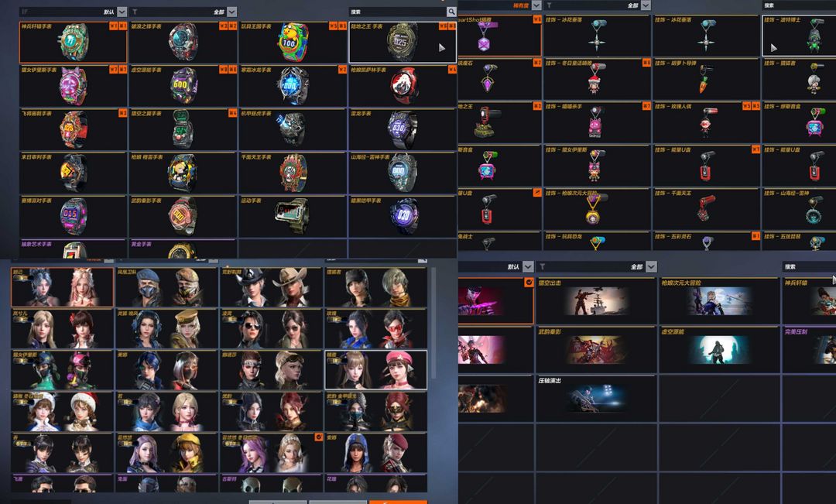
Task: Click the magnifier icon in watch search
Action: pyautogui.click(x=451, y=12)
